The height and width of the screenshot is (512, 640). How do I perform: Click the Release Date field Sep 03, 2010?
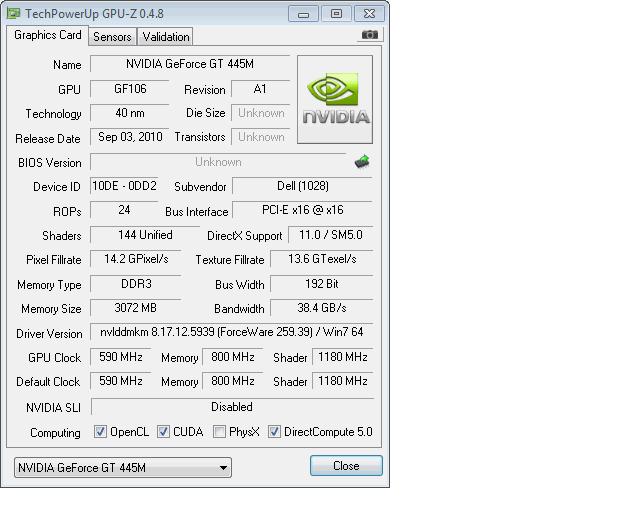pyautogui.click(x=130, y=137)
